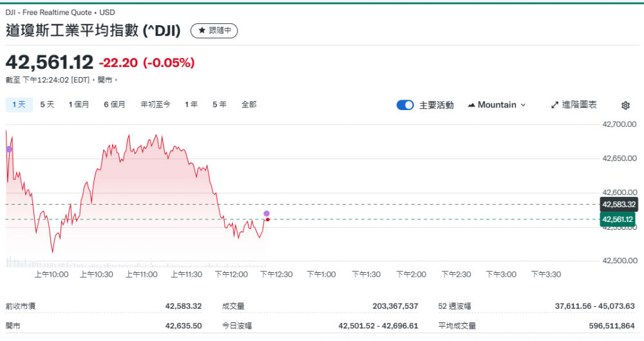Select the 1個月 range tab

coord(79,104)
